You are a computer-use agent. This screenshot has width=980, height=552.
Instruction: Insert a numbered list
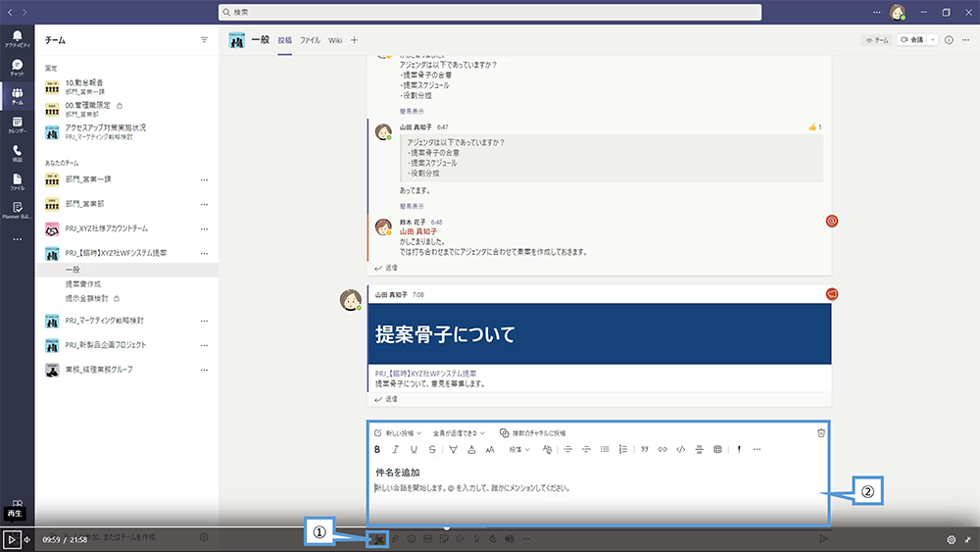point(622,449)
